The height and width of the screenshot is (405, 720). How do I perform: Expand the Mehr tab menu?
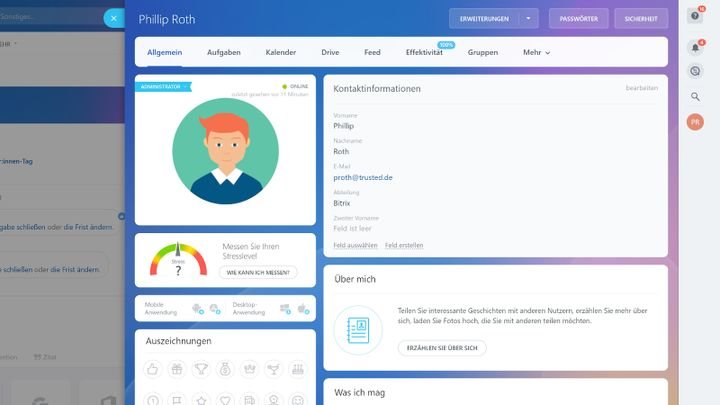coord(536,52)
